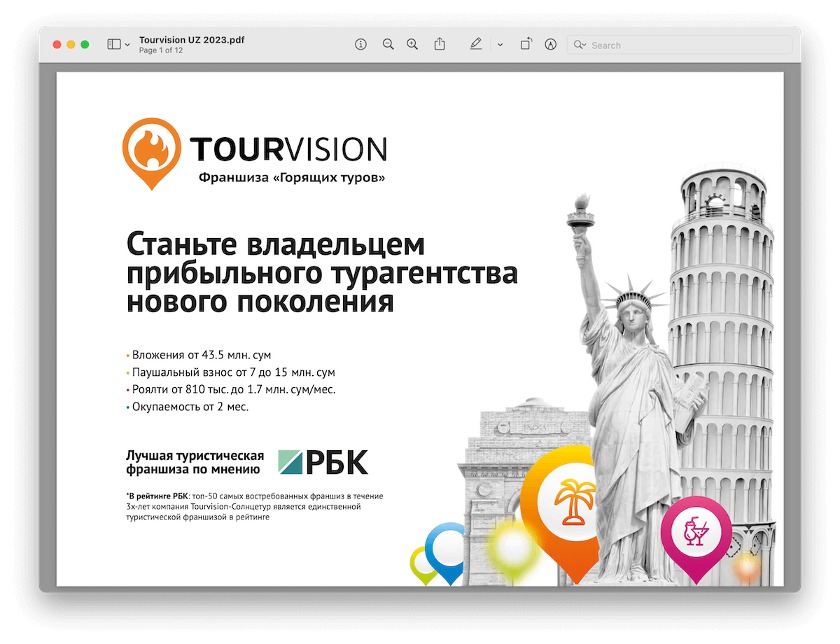Close the Preview window red button
Screen dimensions: 840x644
pyautogui.click(x=57, y=45)
